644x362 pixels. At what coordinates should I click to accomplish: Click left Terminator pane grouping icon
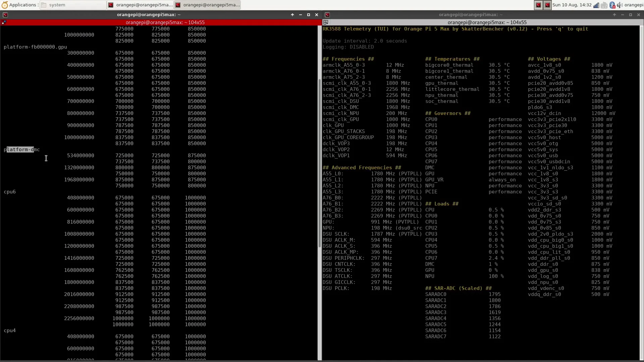click(4, 22)
